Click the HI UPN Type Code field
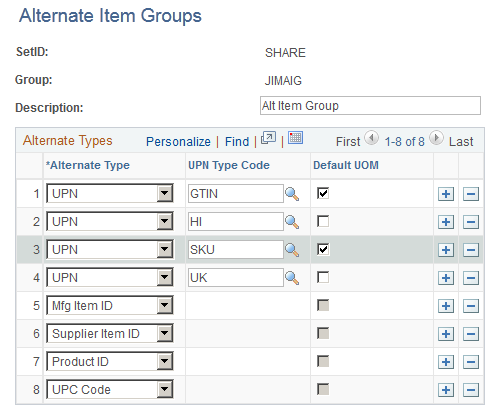 tap(236, 222)
